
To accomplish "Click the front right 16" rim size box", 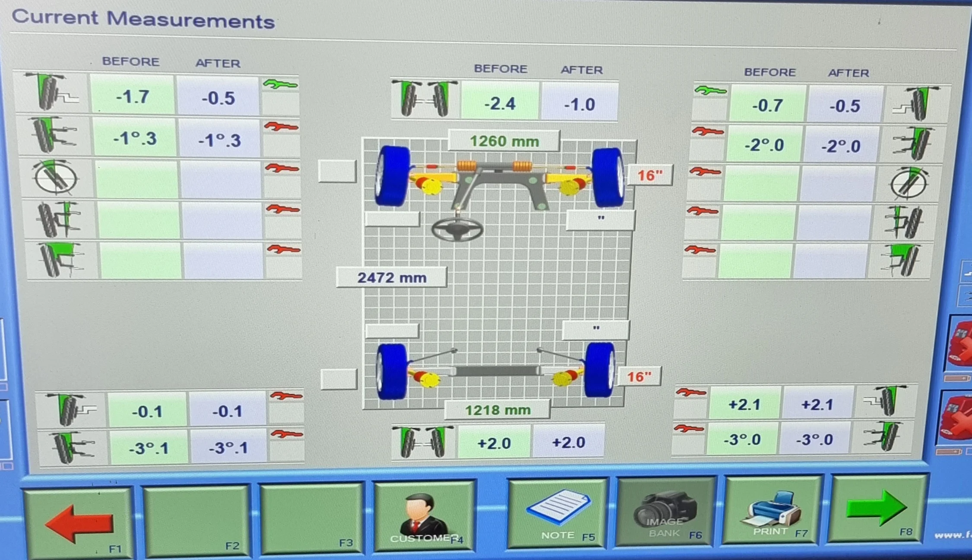I will pyautogui.click(x=650, y=175).
